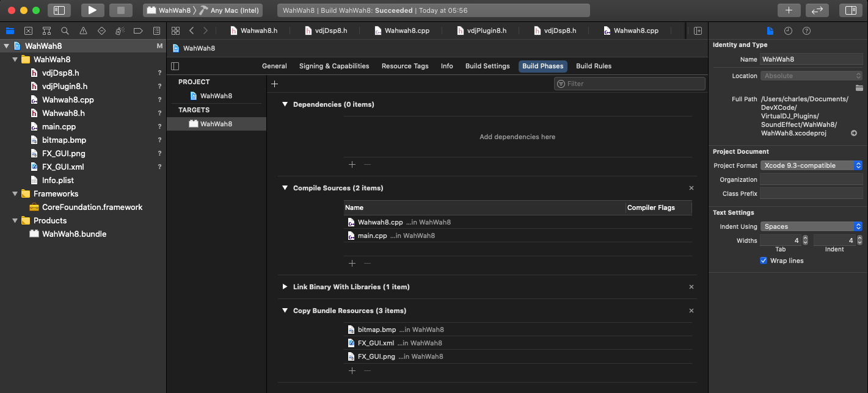This screenshot has width=868, height=393.
Task: Collapse the Copy Bundle Resources section
Action: point(285,311)
